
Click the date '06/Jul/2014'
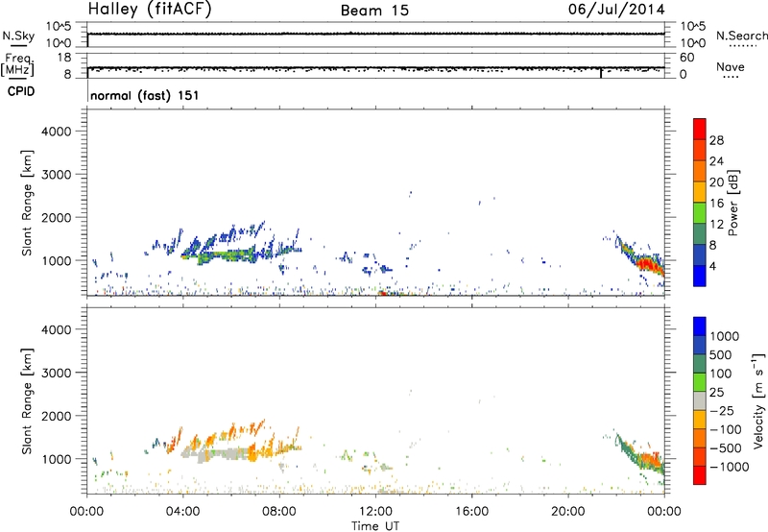[x=616, y=10]
